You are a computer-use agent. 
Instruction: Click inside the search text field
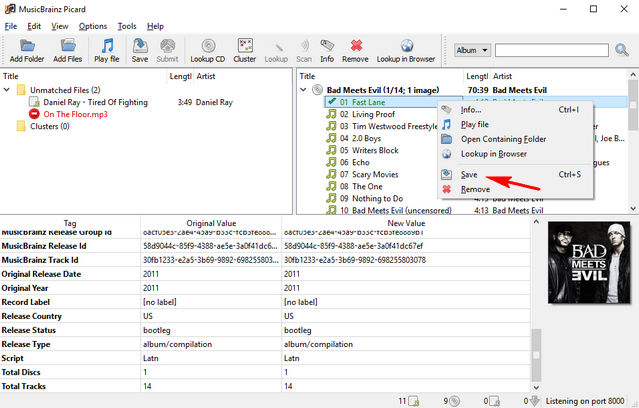pos(551,50)
